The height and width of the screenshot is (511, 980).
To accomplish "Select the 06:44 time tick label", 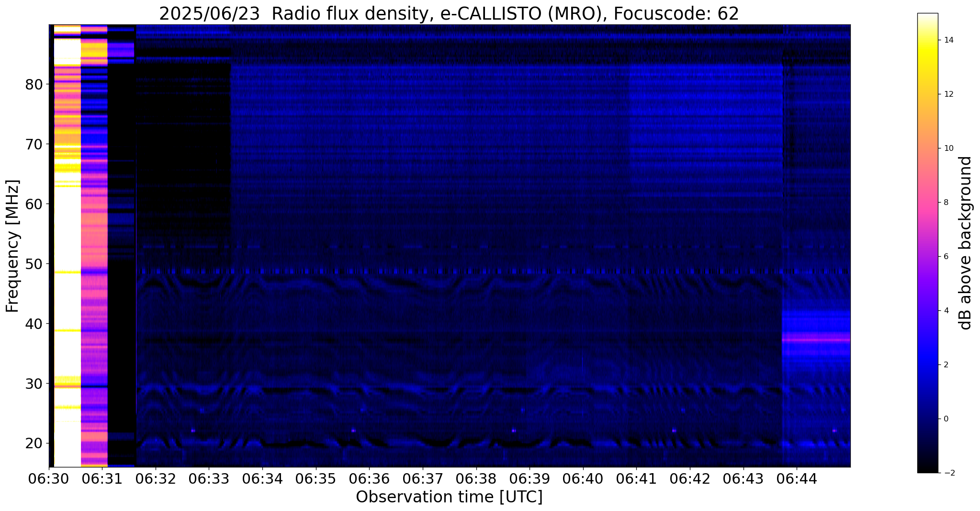I will tap(797, 479).
